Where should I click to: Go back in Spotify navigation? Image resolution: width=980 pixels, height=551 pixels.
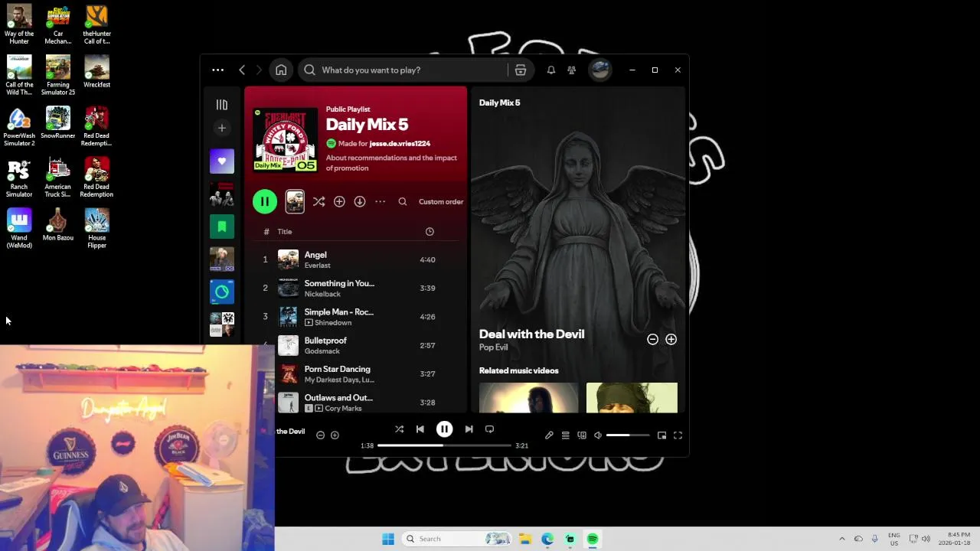coord(242,70)
